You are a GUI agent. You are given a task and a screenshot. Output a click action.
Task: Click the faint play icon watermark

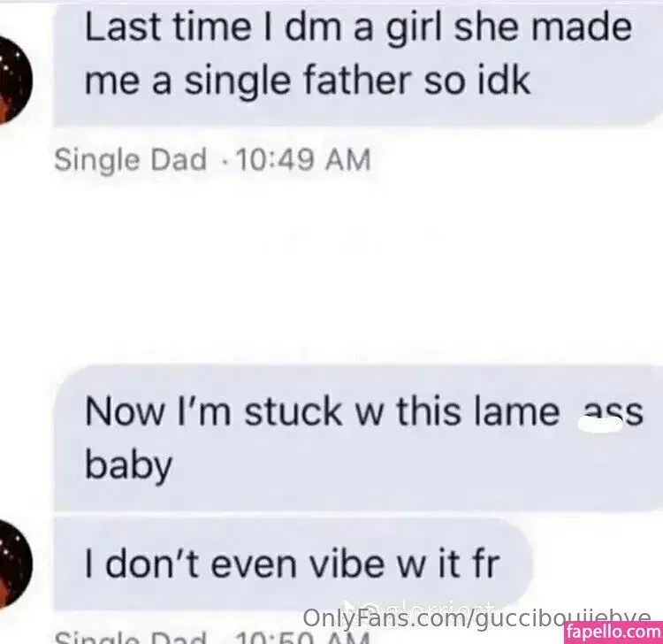click(x=350, y=608)
